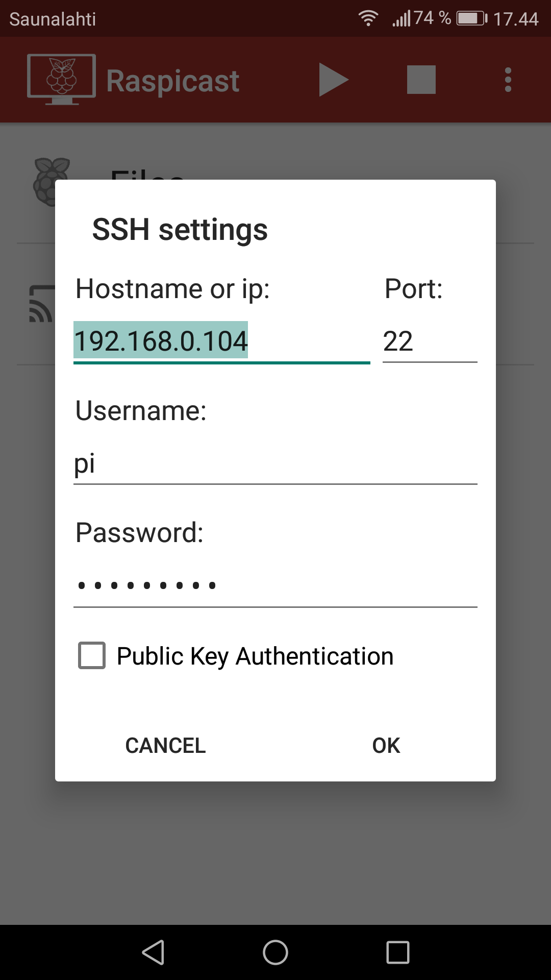The height and width of the screenshot is (980, 551).
Task: Tap the Password field with dots
Action: [x=275, y=585]
